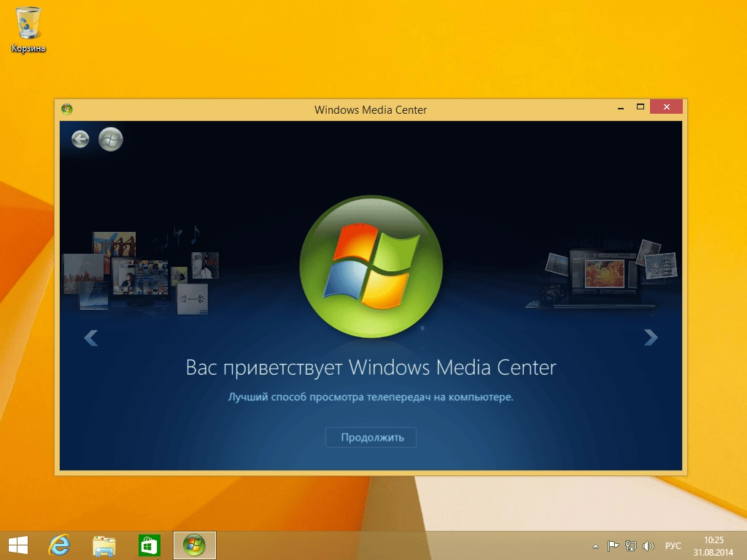Select the photos and laptop collage thumbnail

pyautogui.click(x=602, y=275)
